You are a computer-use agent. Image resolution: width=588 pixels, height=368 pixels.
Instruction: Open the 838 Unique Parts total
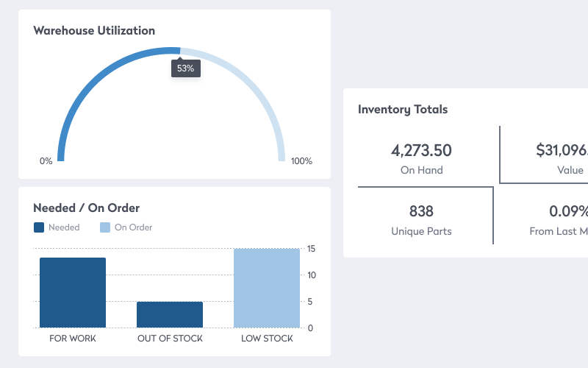tap(421, 212)
